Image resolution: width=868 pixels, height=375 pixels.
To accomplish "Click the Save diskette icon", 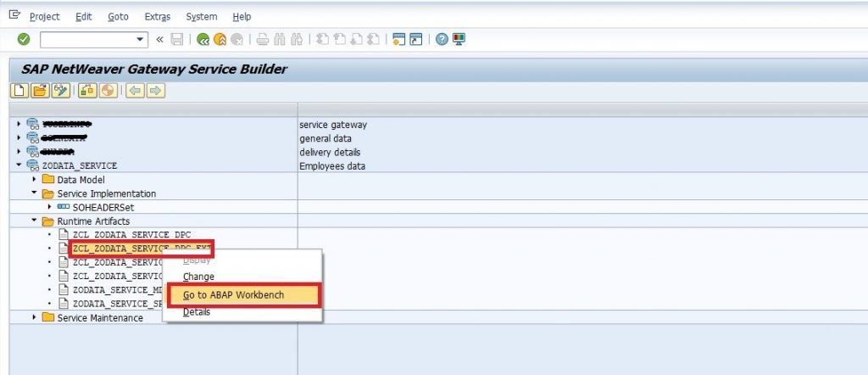I will (177, 39).
